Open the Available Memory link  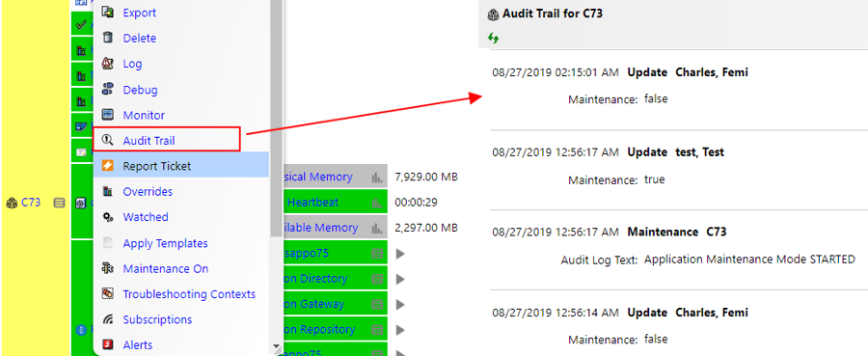coord(320,228)
